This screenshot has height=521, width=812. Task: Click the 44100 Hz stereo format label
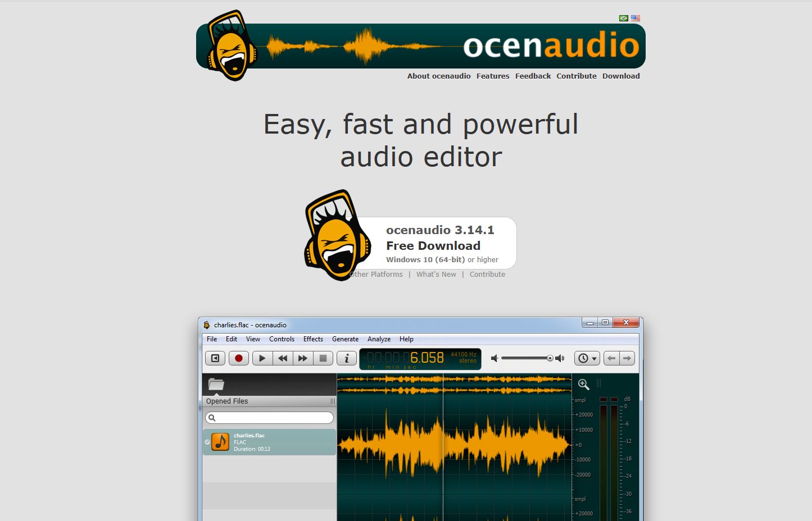click(464, 357)
